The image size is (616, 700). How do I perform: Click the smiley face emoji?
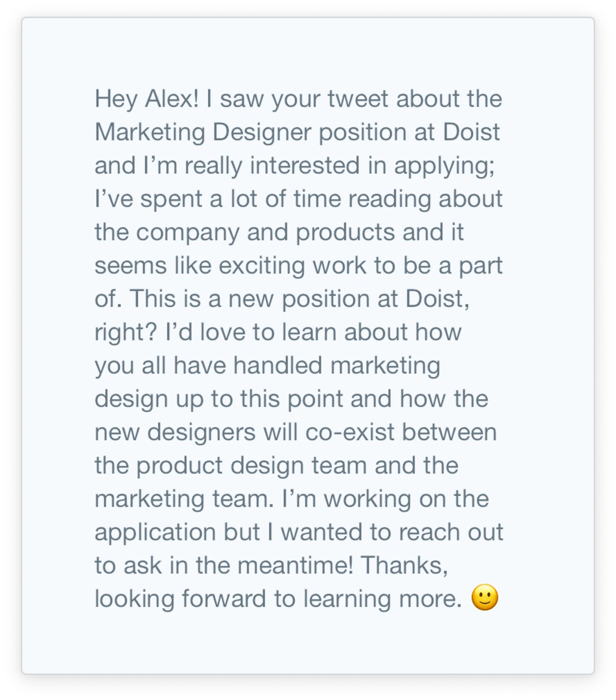click(484, 598)
